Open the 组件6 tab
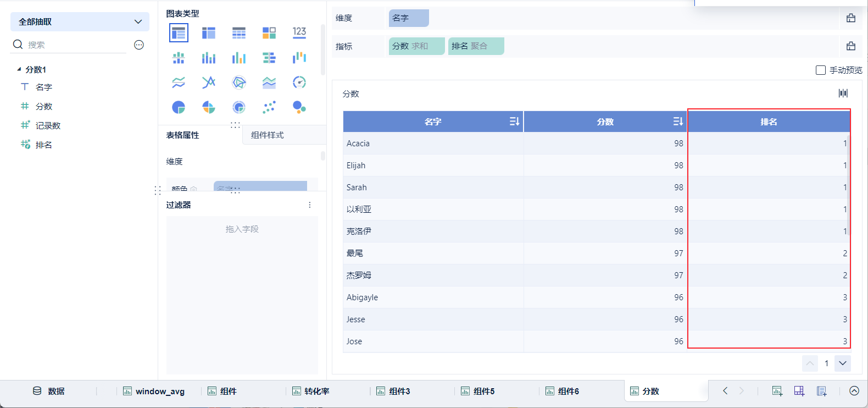868x408 pixels. point(563,391)
